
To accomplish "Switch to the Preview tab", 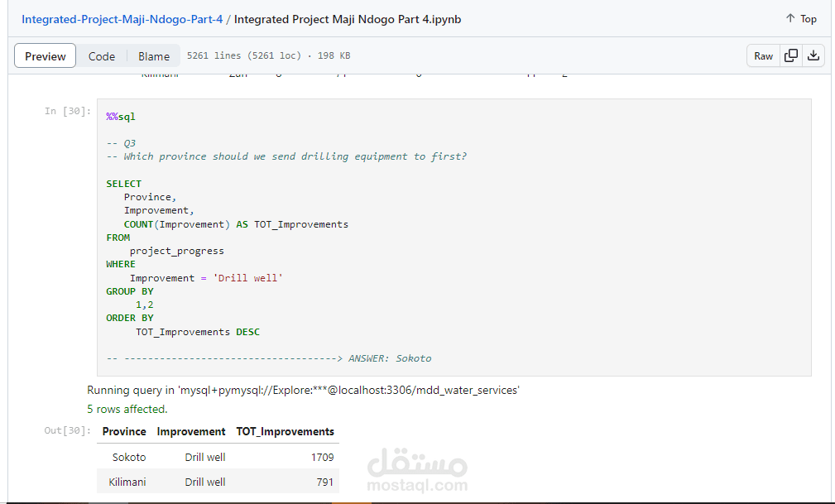I will tap(46, 56).
